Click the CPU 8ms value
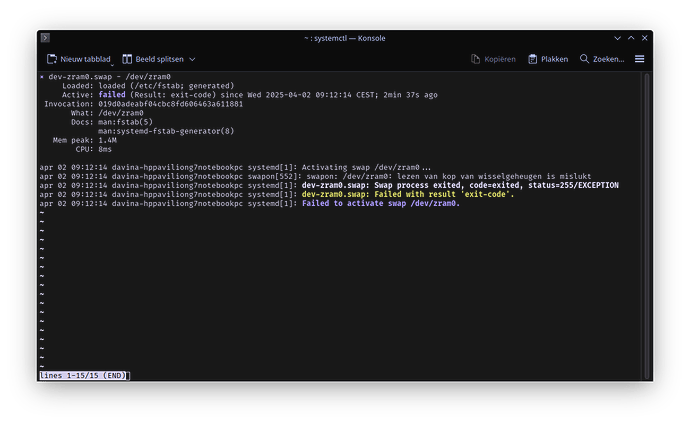Viewport: 690px width, 424px height. coord(105,149)
